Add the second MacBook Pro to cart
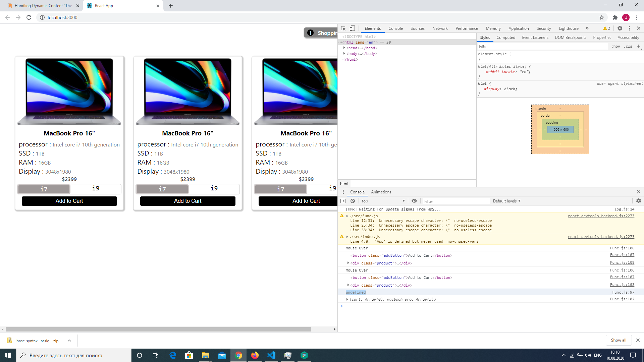 (188, 201)
